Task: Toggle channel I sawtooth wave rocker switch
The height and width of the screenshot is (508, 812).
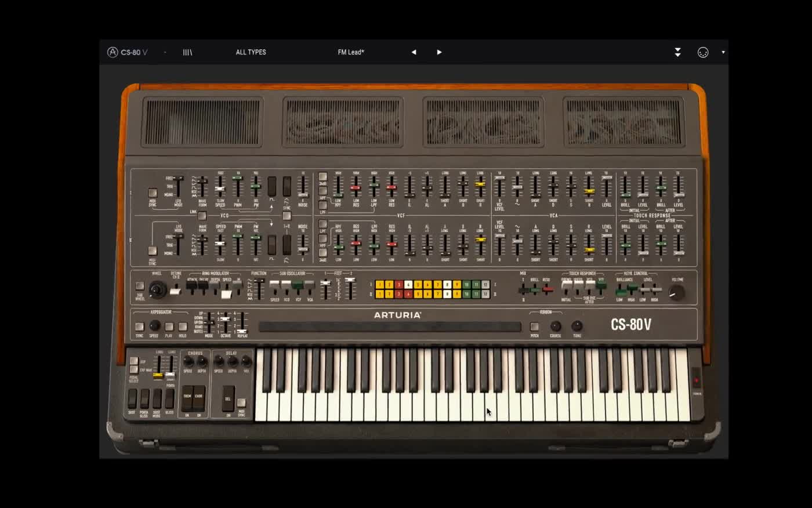Action: tap(287, 186)
